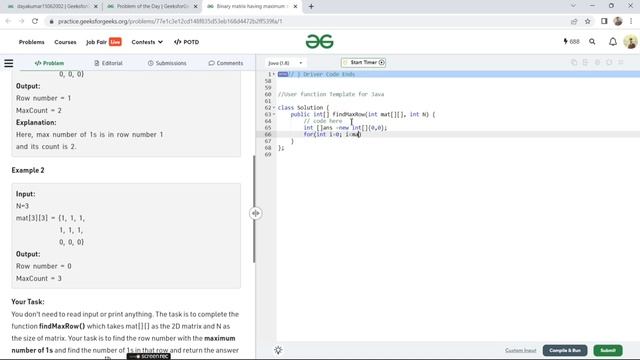Click the site lock icon in address bar
640x360 pixels.
point(51,21)
